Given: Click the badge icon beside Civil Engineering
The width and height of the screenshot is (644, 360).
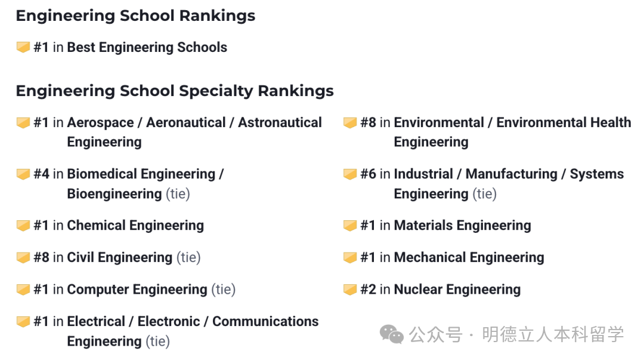Looking at the screenshot, I should 23,257.
